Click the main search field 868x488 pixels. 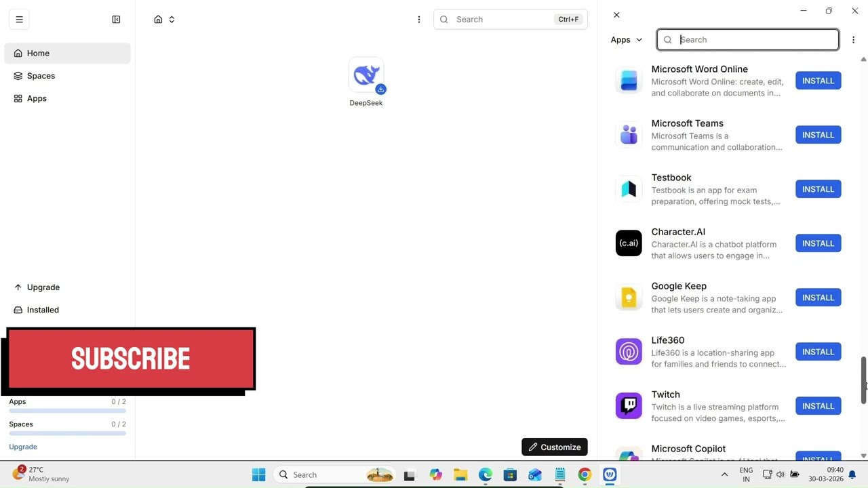(x=510, y=20)
